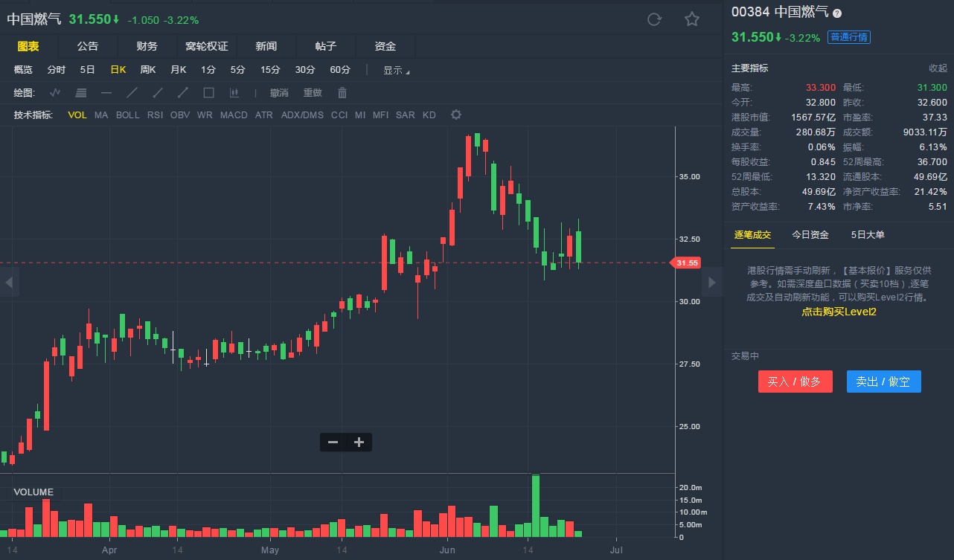This screenshot has height=560, width=954.
Task: Select the horizontal line drawing tool
Action: pyautogui.click(x=106, y=93)
